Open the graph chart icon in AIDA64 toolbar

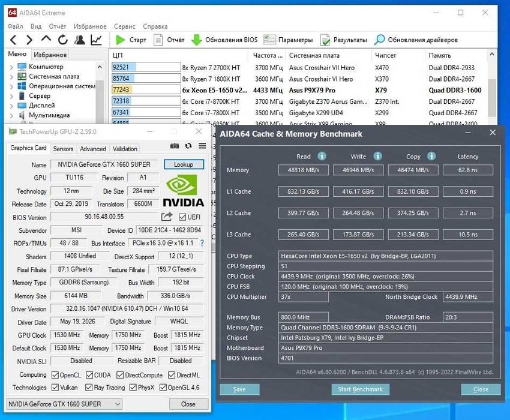(96, 40)
